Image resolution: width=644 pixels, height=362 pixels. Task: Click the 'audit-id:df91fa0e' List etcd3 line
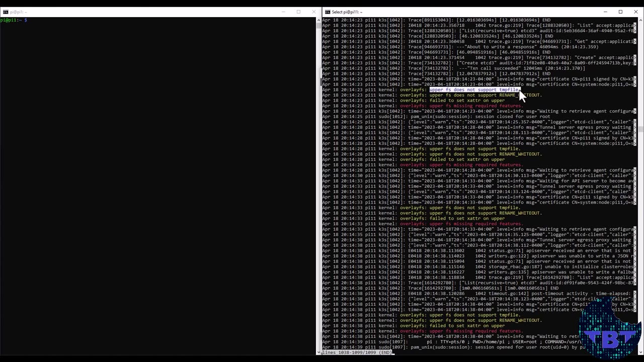coord(479,283)
